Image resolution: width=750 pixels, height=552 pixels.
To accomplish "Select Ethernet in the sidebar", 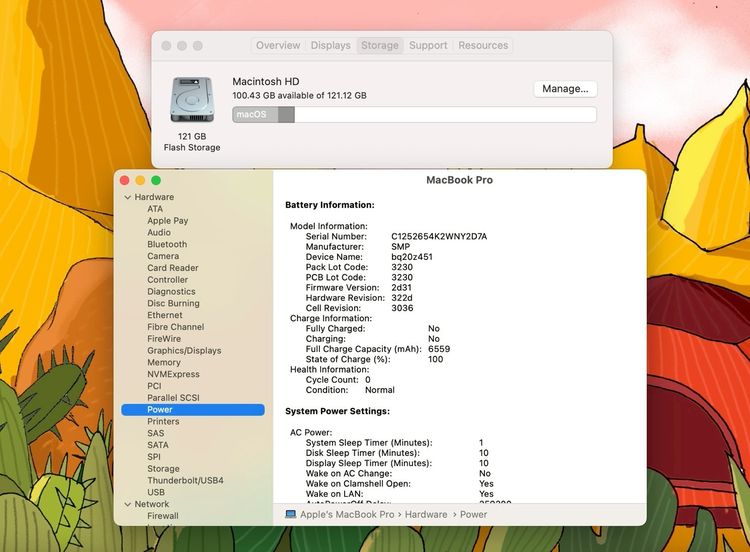I will [x=165, y=315].
